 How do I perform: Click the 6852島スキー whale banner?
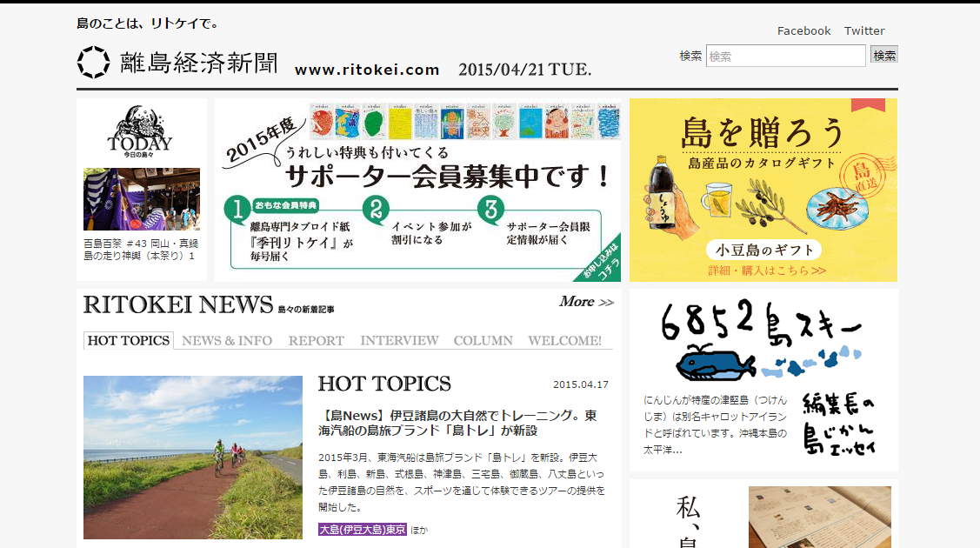click(763, 341)
